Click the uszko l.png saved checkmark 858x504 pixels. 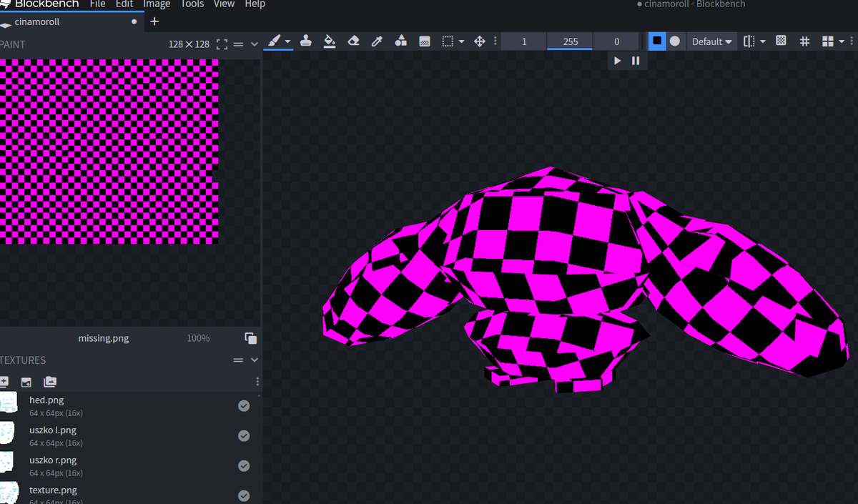[x=244, y=436]
